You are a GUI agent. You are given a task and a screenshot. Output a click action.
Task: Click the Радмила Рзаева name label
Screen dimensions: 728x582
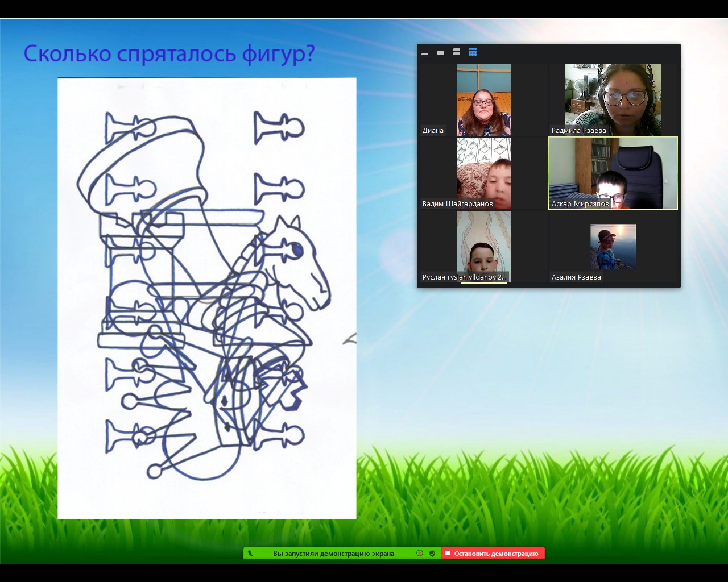[x=578, y=131]
